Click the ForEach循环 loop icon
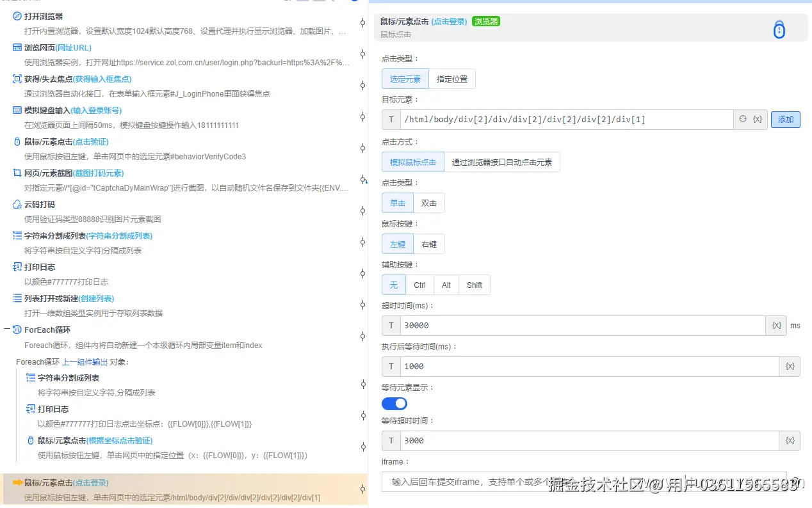812x508 pixels. [x=17, y=329]
